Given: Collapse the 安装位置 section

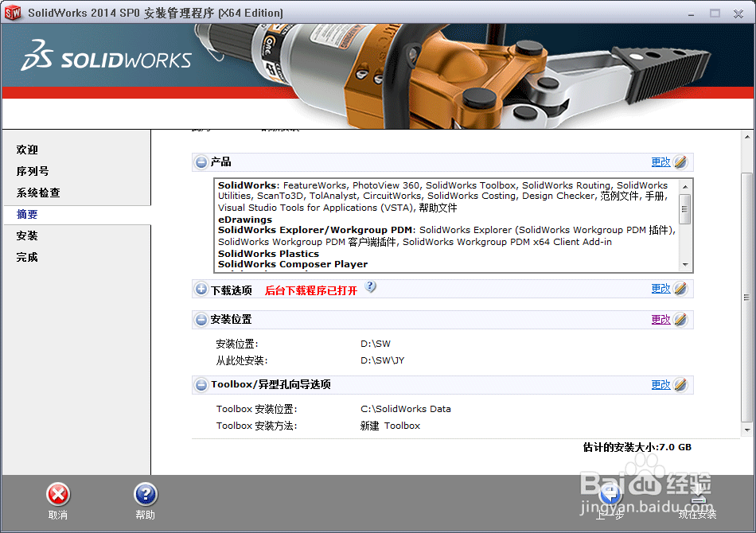Looking at the screenshot, I should pyautogui.click(x=201, y=320).
